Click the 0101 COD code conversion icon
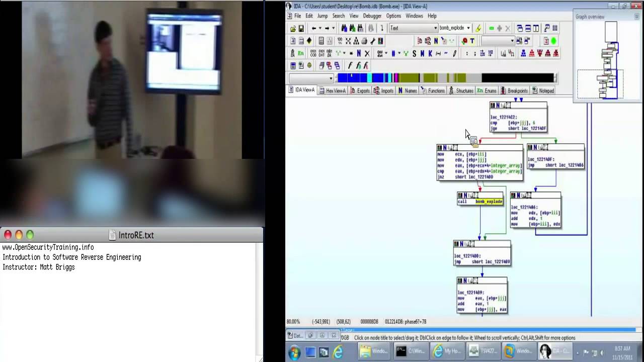The width and height of the screenshot is (644, 362). pos(313,53)
